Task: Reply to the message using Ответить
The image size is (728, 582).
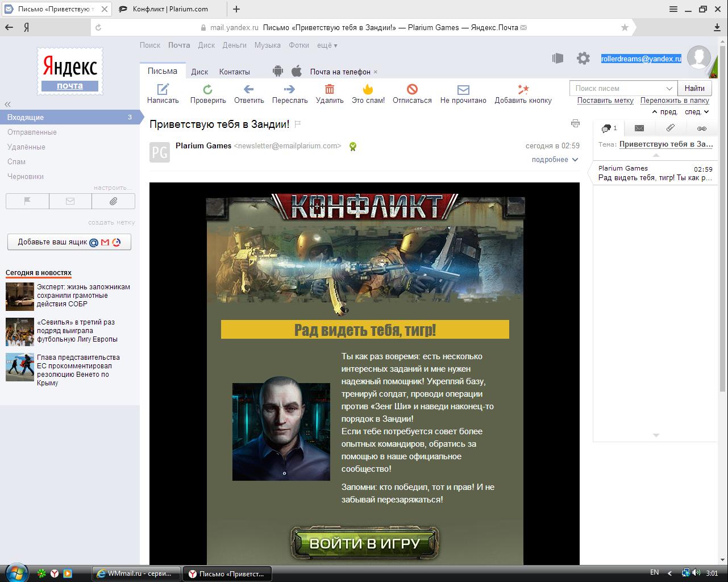Action: click(x=249, y=94)
